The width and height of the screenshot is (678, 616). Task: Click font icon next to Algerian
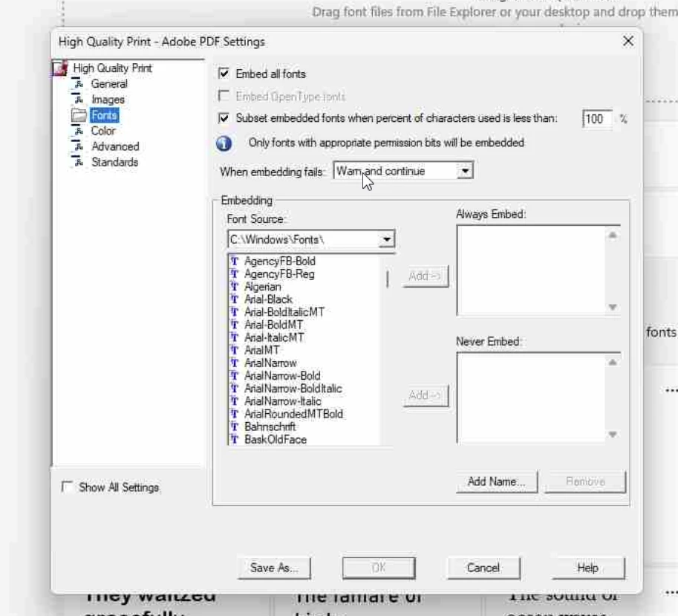[x=235, y=286]
